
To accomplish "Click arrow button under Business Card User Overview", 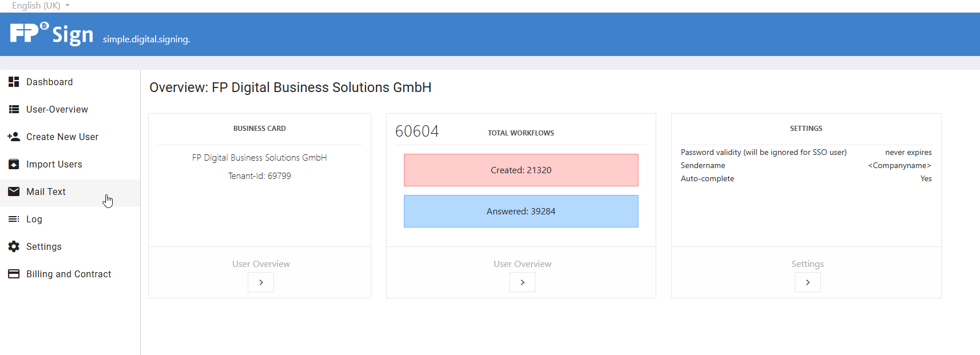I will (x=261, y=282).
